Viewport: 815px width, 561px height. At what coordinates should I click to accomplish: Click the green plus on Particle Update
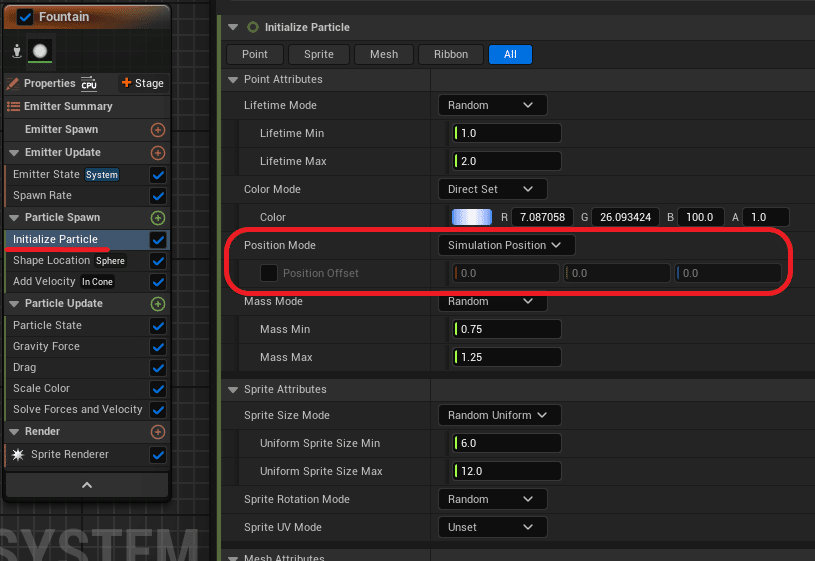[158, 304]
